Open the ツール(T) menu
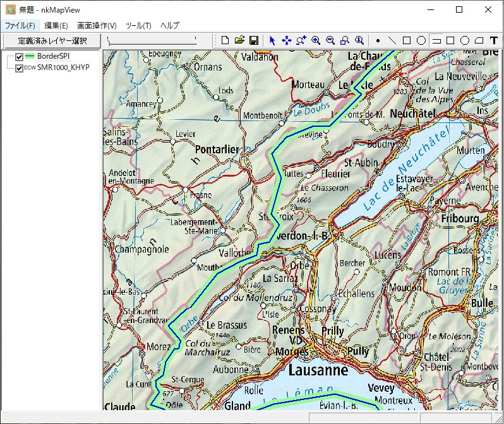This screenshot has width=504, height=424. click(x=138, y=26)
